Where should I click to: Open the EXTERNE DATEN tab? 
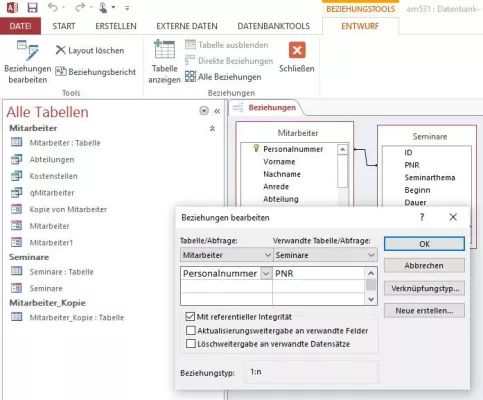(187, 26)
